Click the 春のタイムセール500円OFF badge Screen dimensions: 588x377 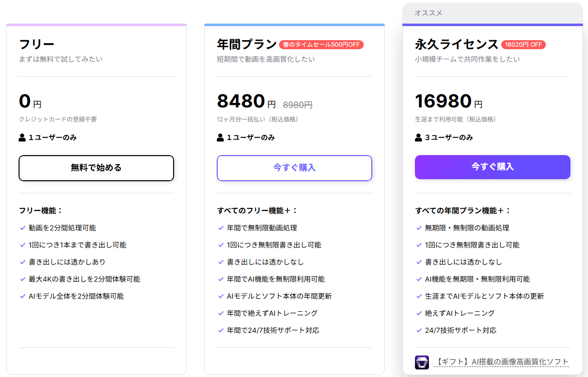click(321, 45)
